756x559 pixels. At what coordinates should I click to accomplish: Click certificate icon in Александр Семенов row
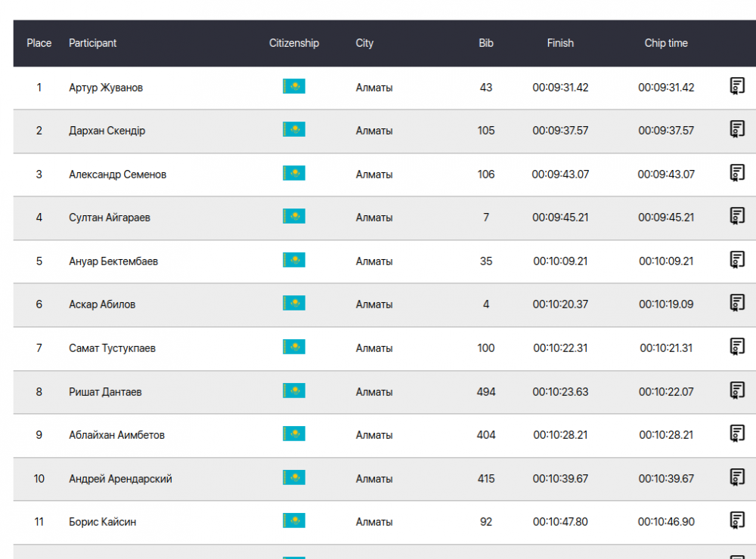pos(737,173)
